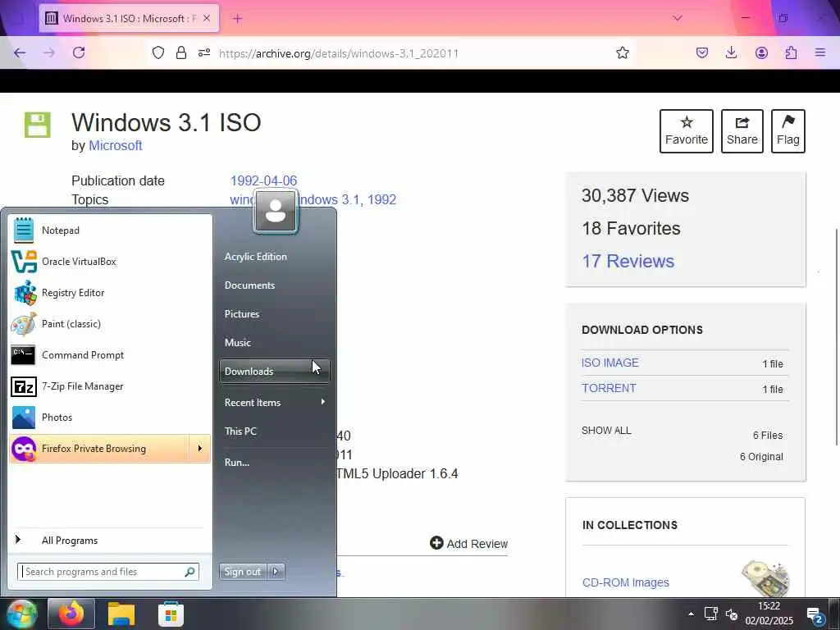
Task: Click the page vertical scrollbar
Action: (836, 336)
